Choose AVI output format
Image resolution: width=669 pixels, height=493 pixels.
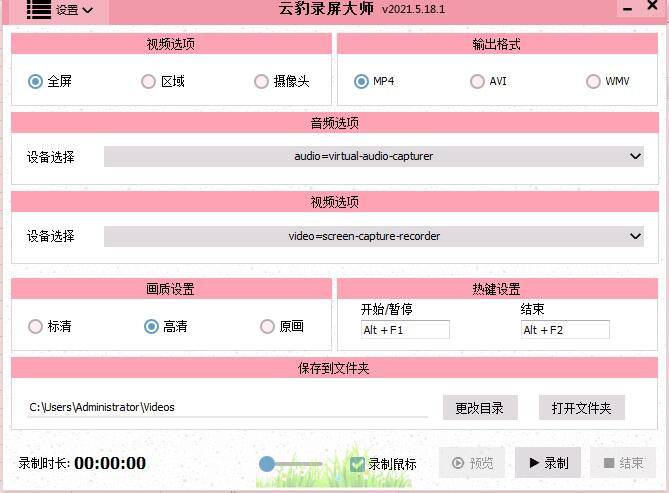pyautogui.click(x=477, y=81)
